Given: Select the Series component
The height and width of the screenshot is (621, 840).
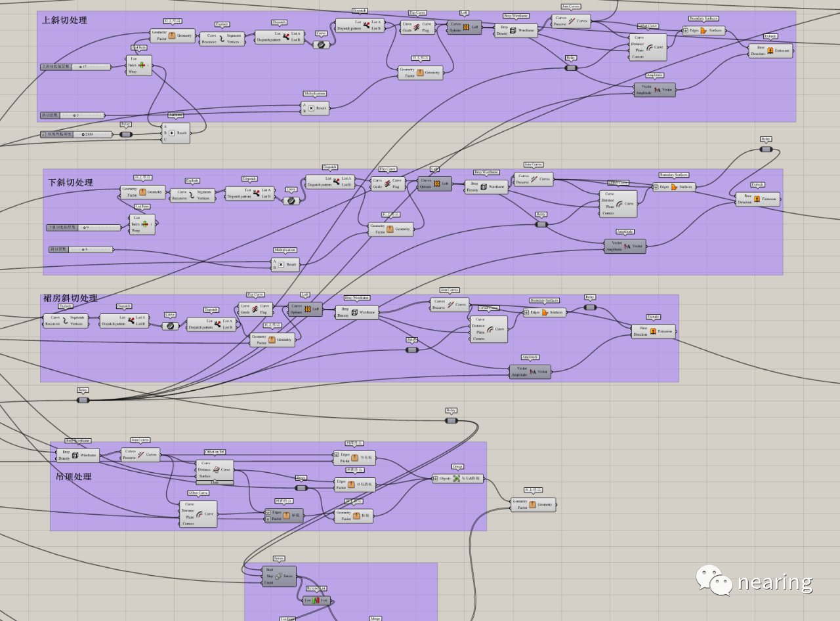Looking at the screenshot, I should pos(279,576).
